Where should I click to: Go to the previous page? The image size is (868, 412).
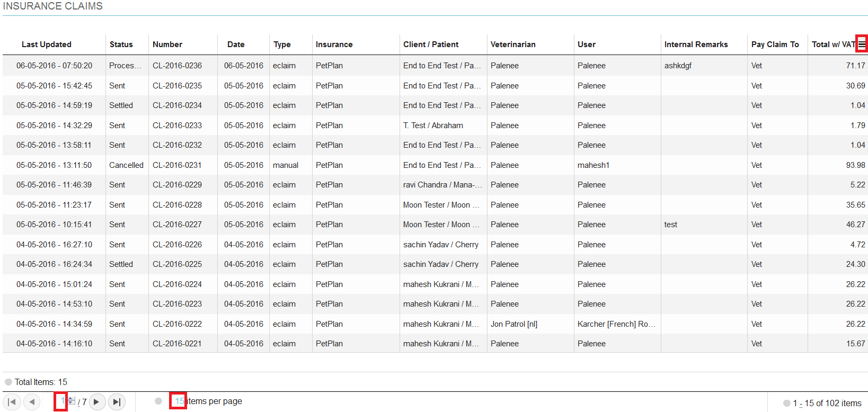tap(32, 402)
